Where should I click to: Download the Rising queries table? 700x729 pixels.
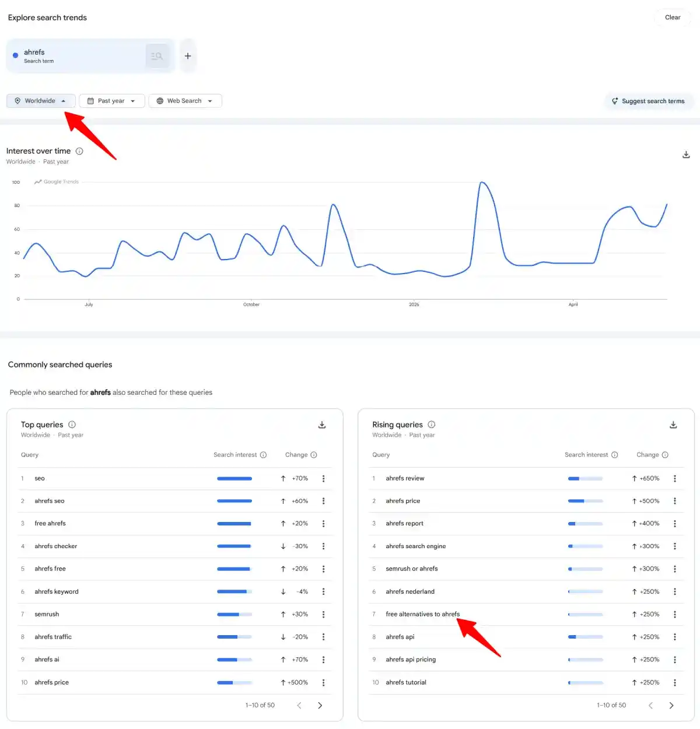click(x=673, y=425)
